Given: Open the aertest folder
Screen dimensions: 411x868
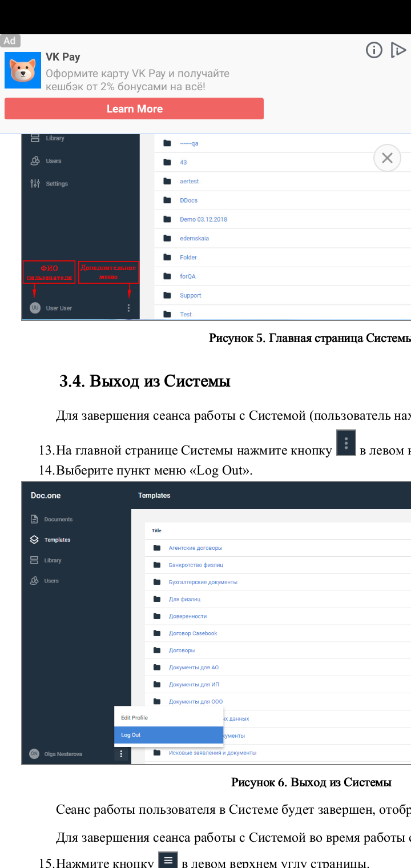Looking at the screenshot, I should click(189, 181).
